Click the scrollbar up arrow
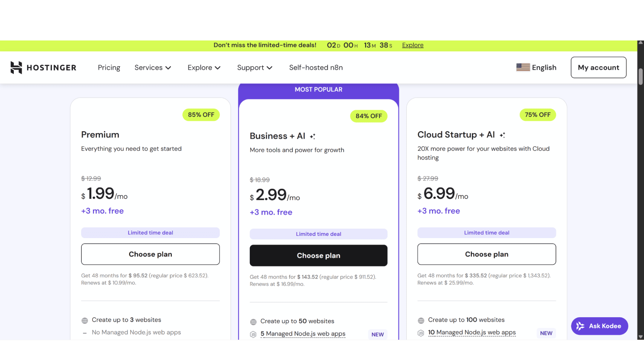This screenshot has height=362, width=644. click(x=640, y=43)
